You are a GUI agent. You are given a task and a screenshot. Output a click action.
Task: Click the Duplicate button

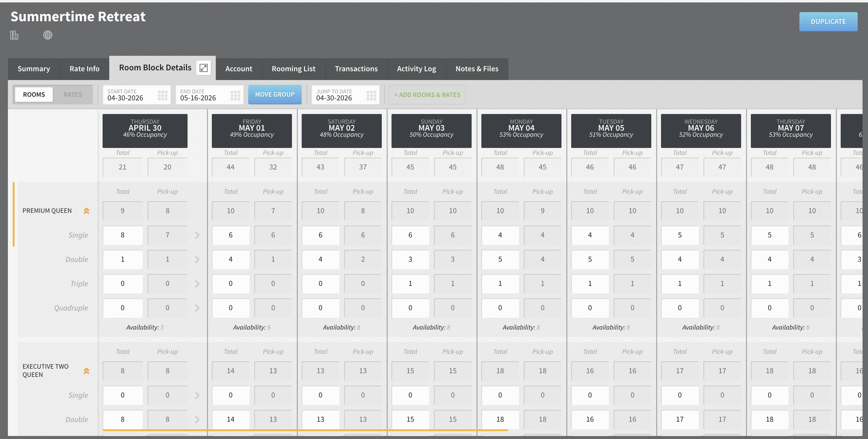click(x=828, y=22)
